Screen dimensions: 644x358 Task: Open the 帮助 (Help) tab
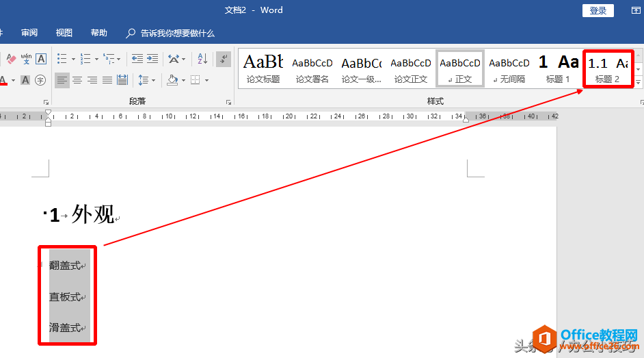(x=99, y=33)
